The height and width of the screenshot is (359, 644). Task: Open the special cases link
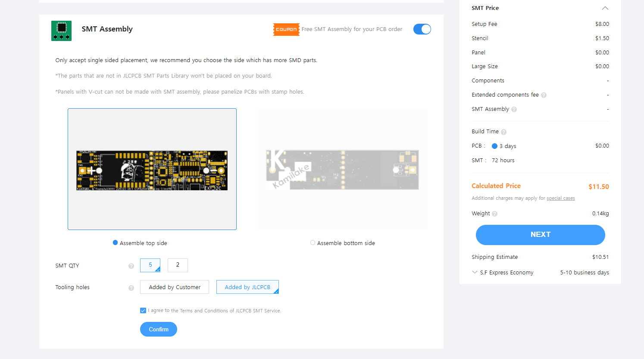tap(561, 198)
